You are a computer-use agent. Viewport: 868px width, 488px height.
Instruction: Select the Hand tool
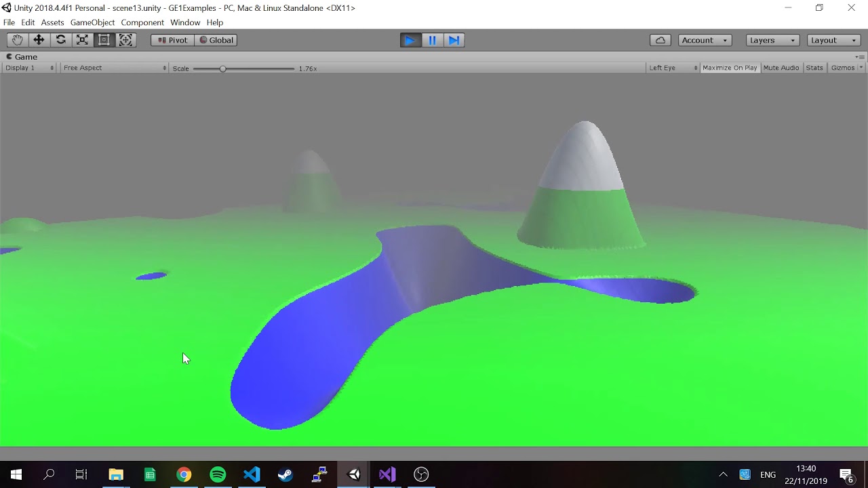pos(17,40)
